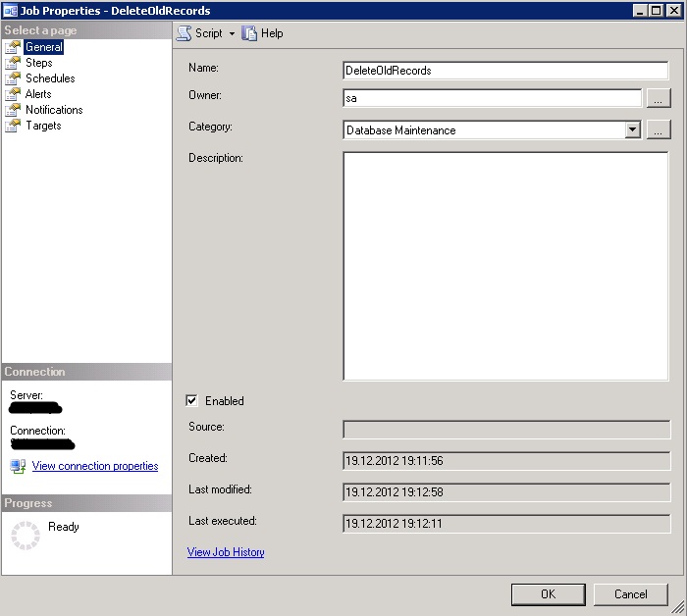Click the Job Properties title bar icon
This screenshot has height=616, width=687.
tap(10, 10)
